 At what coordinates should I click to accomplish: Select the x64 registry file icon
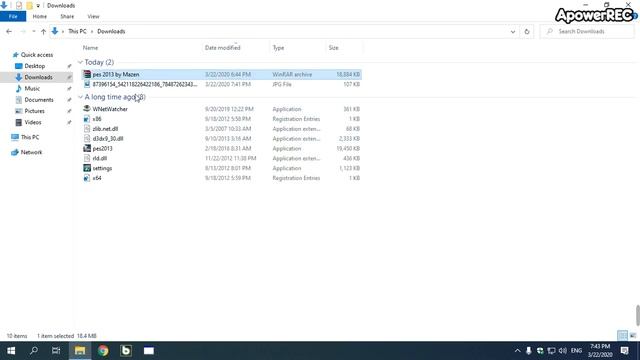point(87,178)
